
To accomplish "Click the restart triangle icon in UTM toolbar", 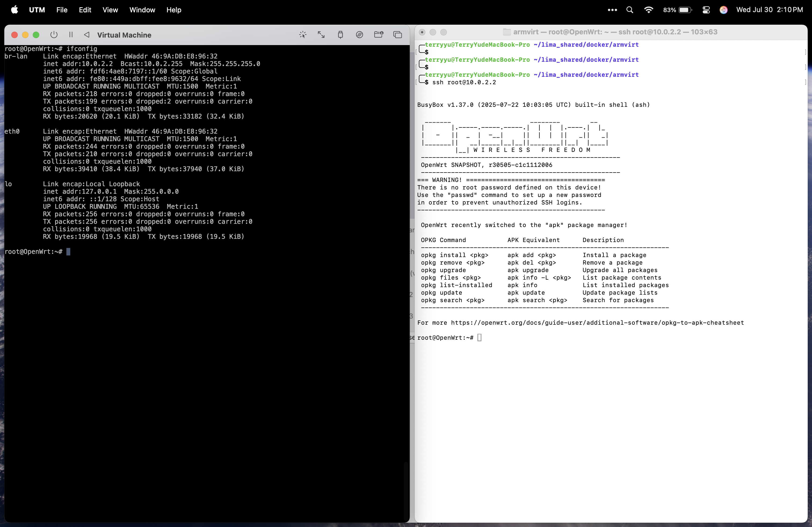I will [87, 35].
